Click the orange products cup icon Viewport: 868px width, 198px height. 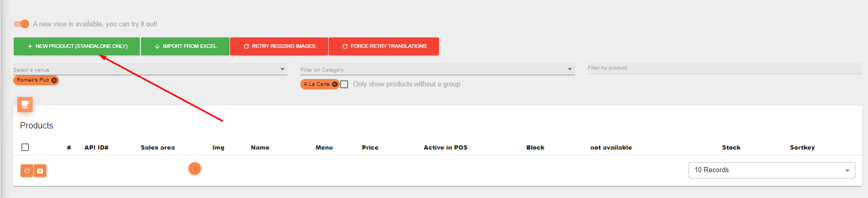pyautogui.click(x=25, y=104)
